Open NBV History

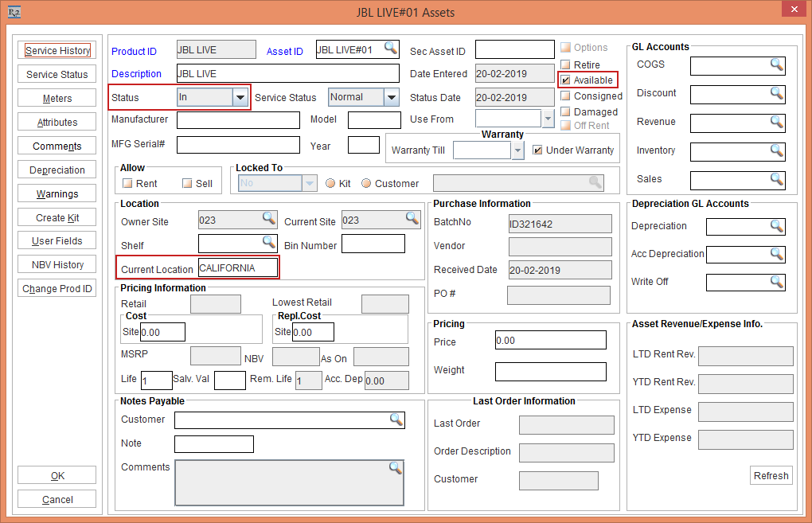(x=57, y=264)
